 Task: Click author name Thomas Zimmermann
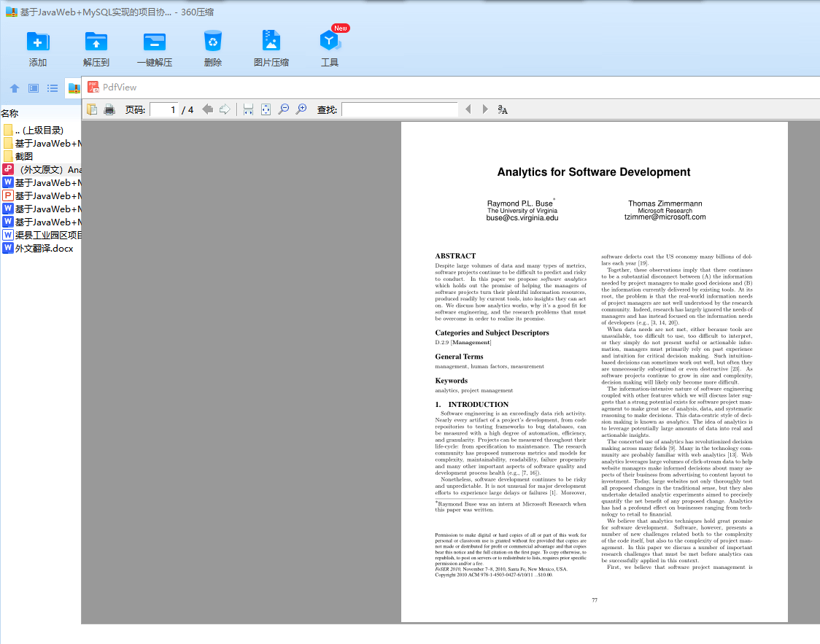[x=665, y=203]
